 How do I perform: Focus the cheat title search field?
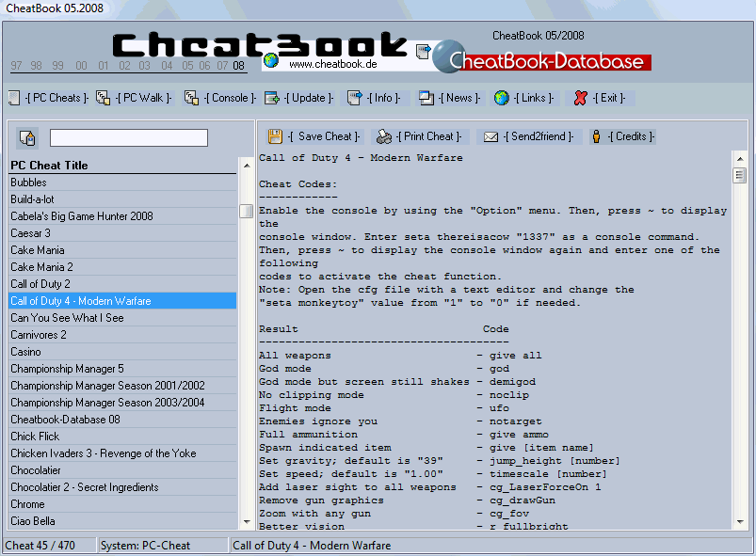tap(129, 137)
